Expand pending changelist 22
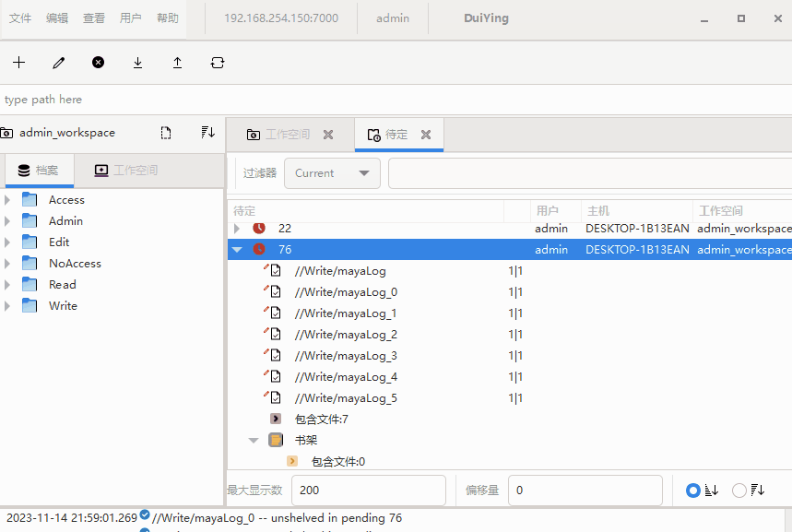The image size is (792, 532). click(237, 228)
